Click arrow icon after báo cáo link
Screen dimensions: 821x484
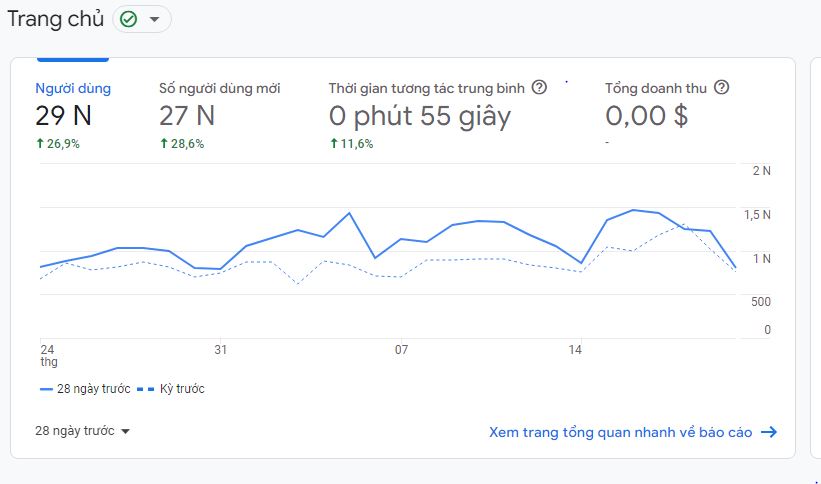click(x=769, y=432)
